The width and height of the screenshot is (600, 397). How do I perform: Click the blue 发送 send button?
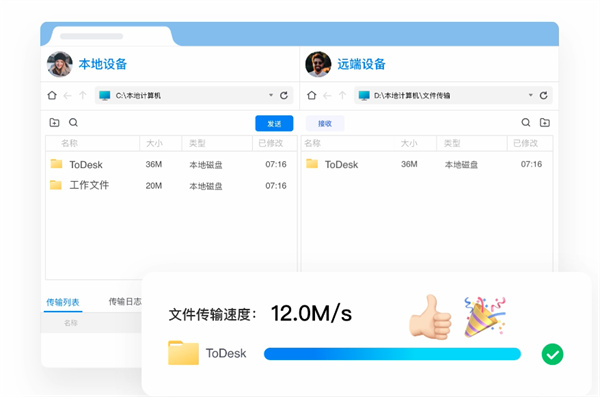pyautogui.click(x=274, y=124)
